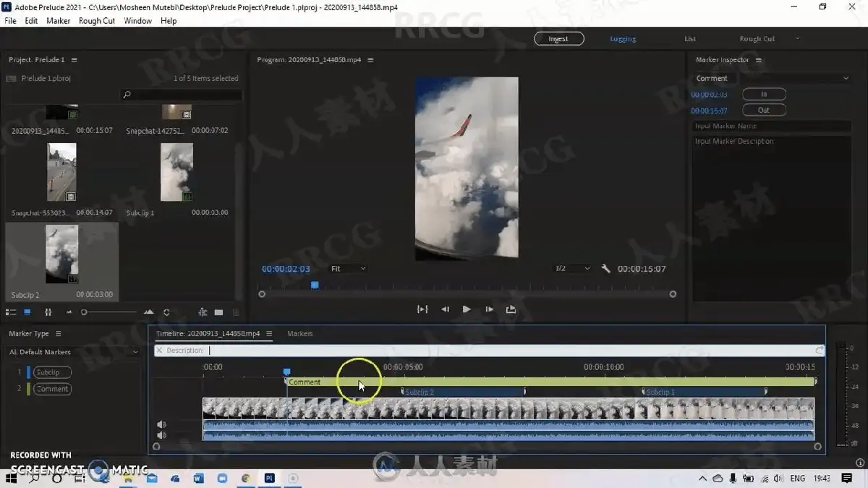Open the Timeline panel menu

point(269,334)
